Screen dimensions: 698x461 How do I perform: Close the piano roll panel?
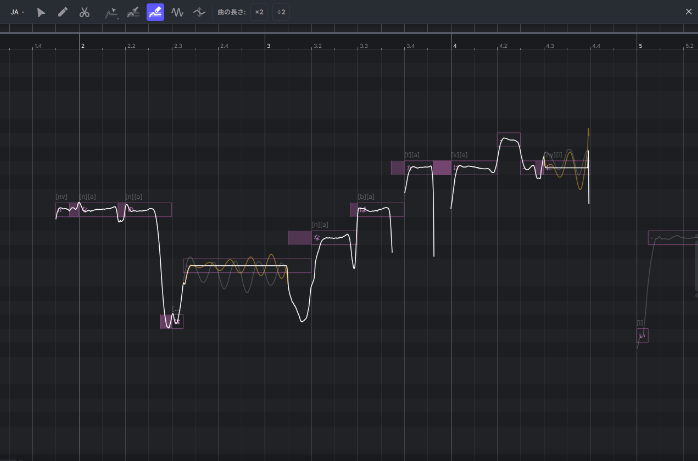689,12
